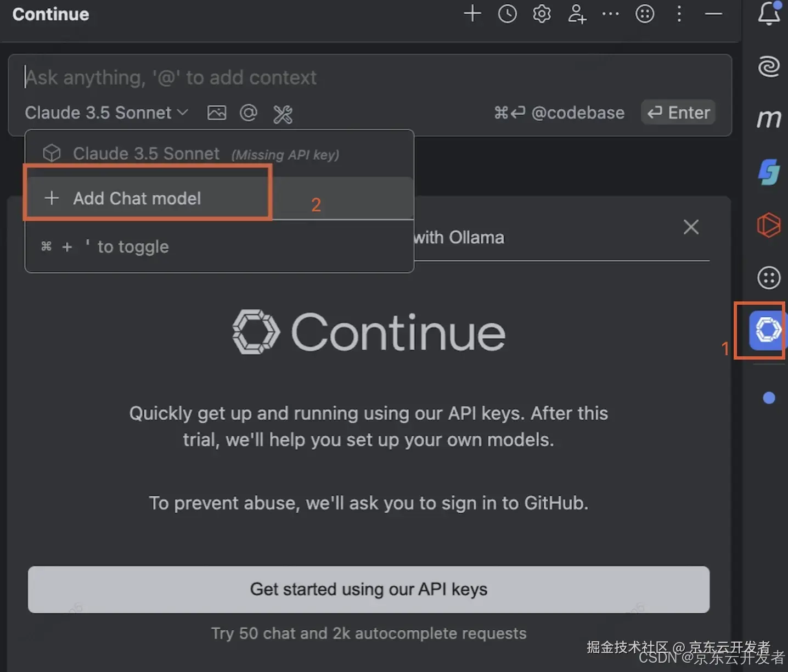This screenshot has height=672, width=788.
Task: Add context with the @ icon
Action: pos(249,113)
